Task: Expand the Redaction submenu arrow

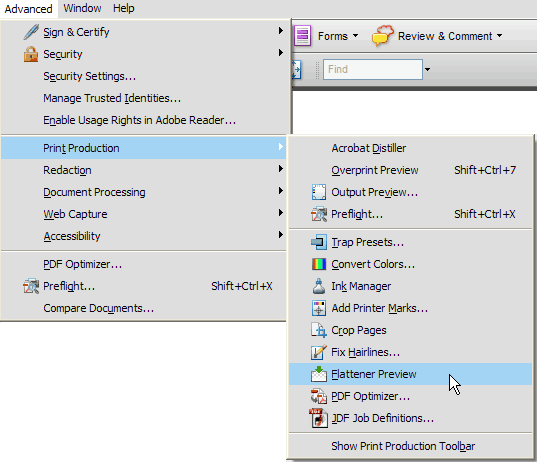Action: 280,168
